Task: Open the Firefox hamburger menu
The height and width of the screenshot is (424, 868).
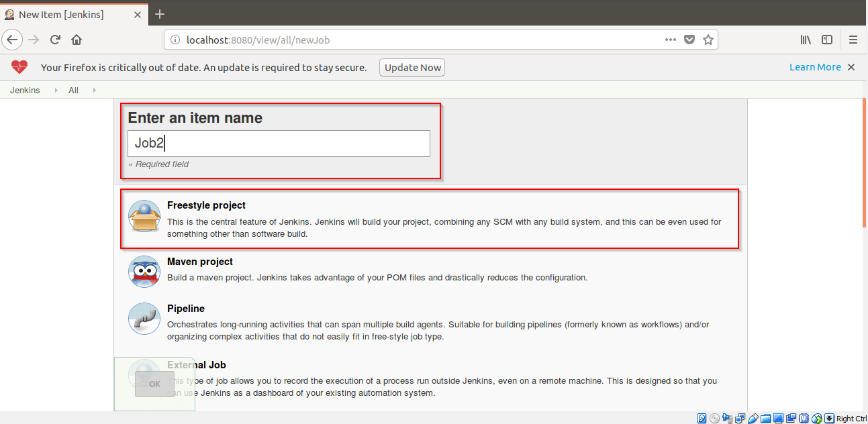Action: pyautogui.click(x=853, y=40)
